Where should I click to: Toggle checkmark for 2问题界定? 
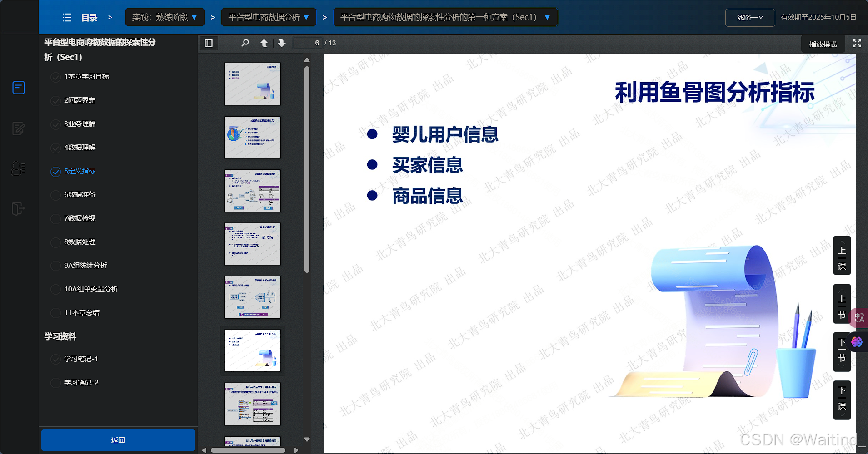tap(55, 101)
